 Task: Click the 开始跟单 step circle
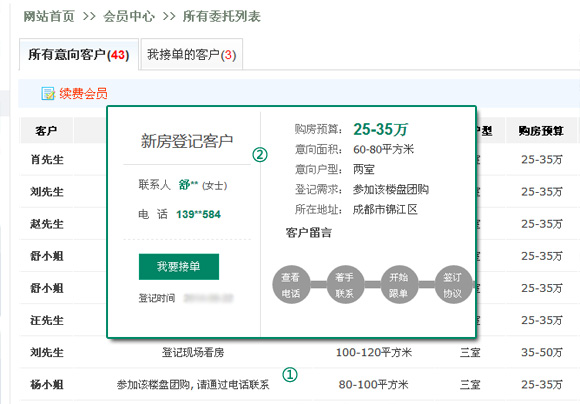399,285
